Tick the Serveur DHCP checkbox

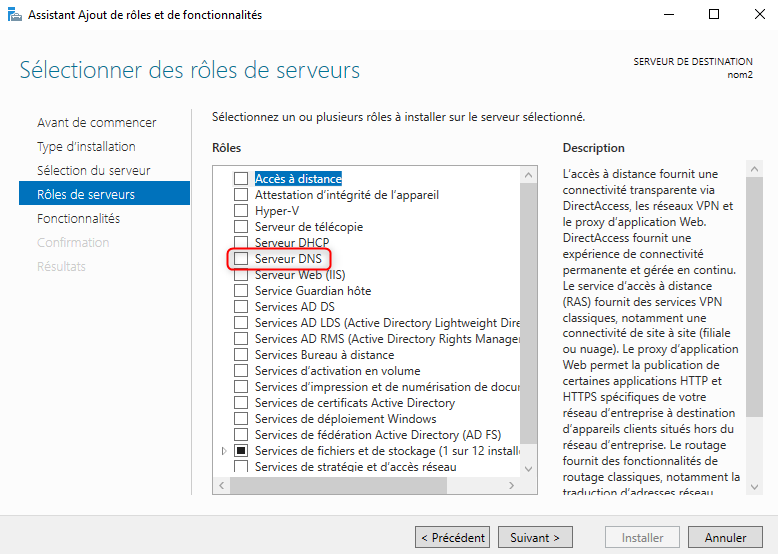[241, 243]
